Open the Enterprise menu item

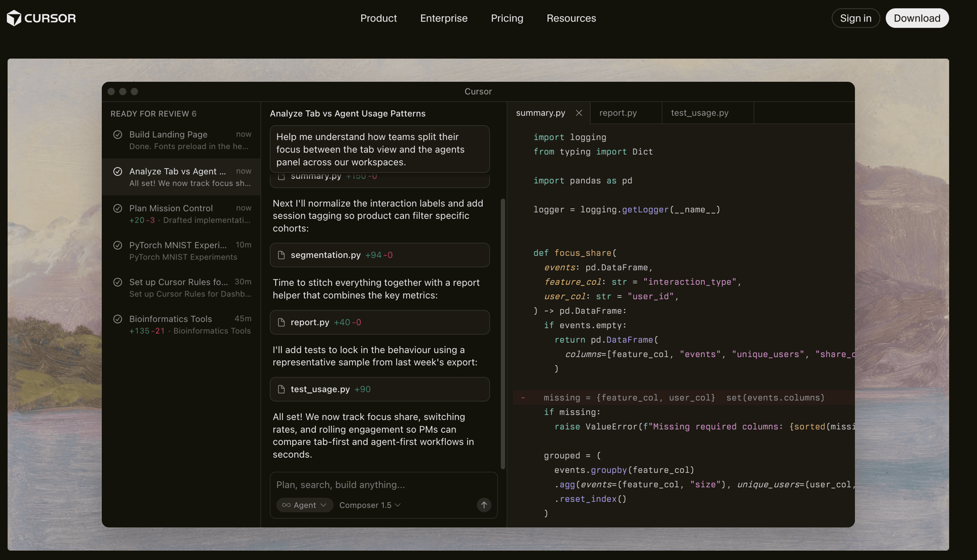(x=443, y=18)
